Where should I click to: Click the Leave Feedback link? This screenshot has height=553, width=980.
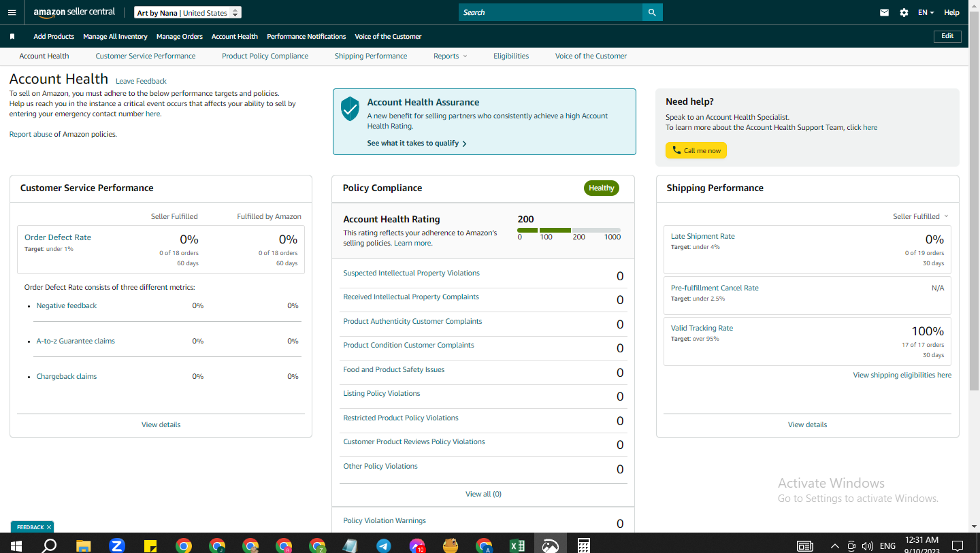pos(141,81)
